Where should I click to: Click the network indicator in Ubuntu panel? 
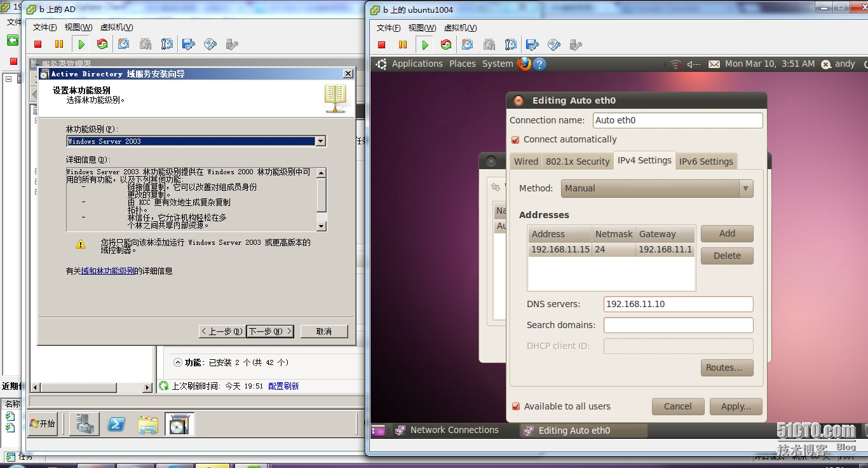[x=675, y=64]
